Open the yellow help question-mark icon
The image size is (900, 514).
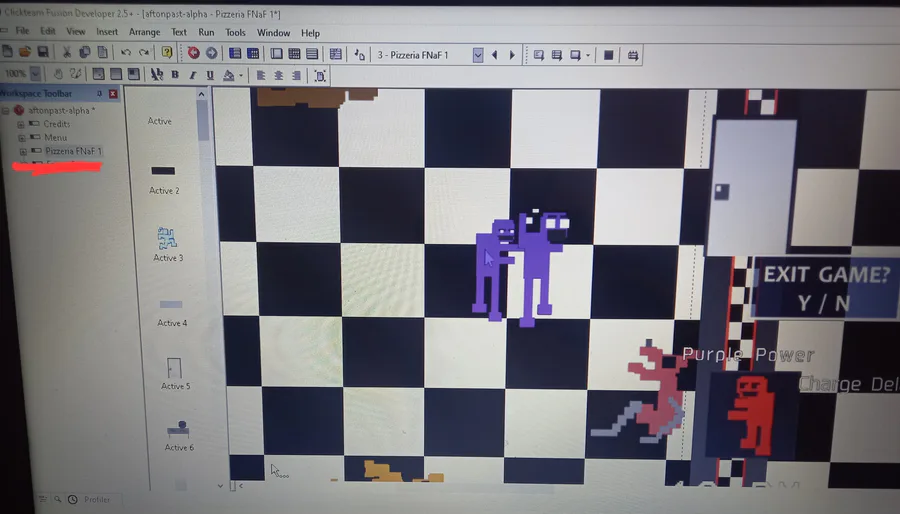(x=166, y=53)
